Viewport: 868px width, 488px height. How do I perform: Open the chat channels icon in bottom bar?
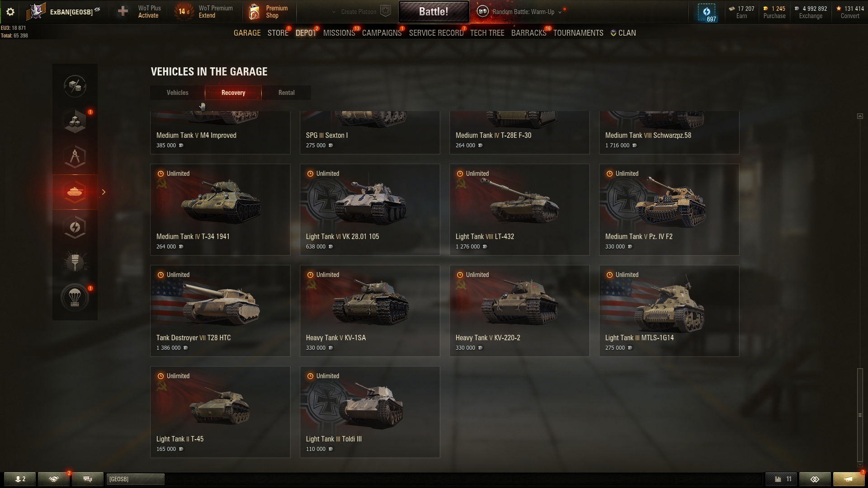point(88,479)
